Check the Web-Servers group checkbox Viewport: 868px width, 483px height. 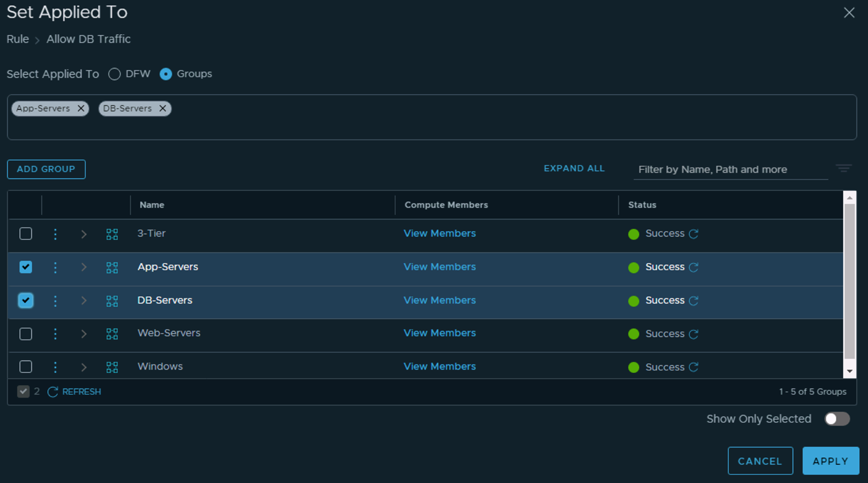pyautogui.click(x=26, y=334)
